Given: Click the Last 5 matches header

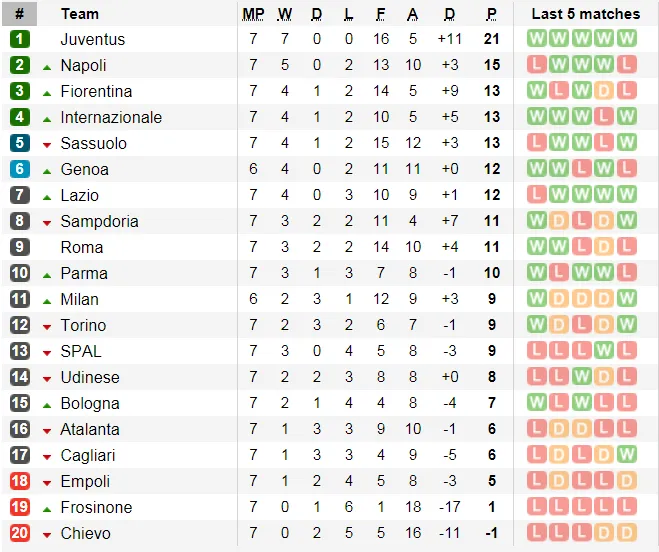Looking at the screenshot, I should [x=585, y=14].
